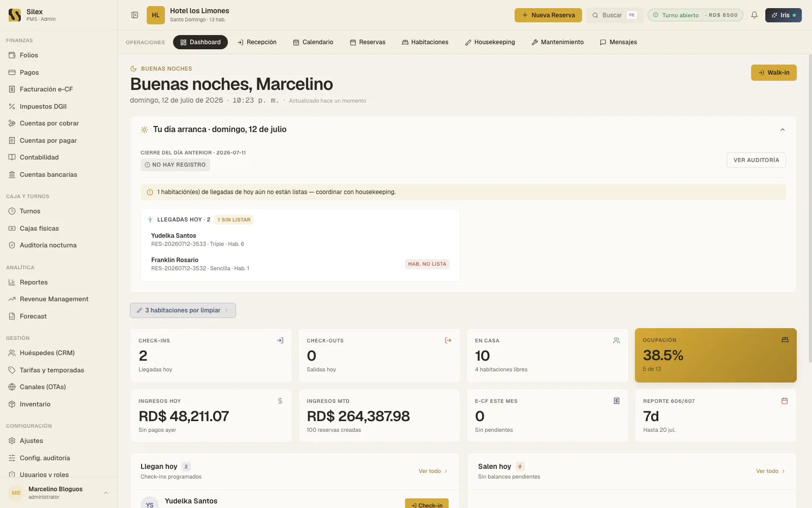
Task: Switch to the Calendario tab
Action: tap(313, 42)
